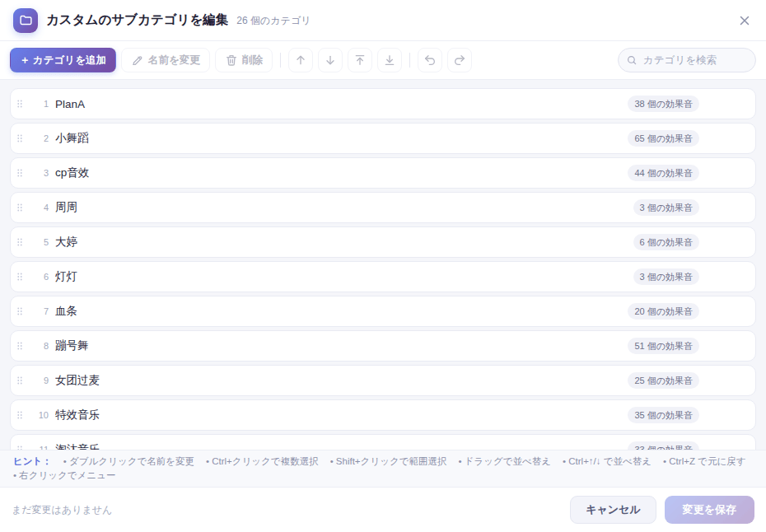This screenshot has height=532, width=766.
Task: Select the cp音效 category row
Action: click(383, 173)
